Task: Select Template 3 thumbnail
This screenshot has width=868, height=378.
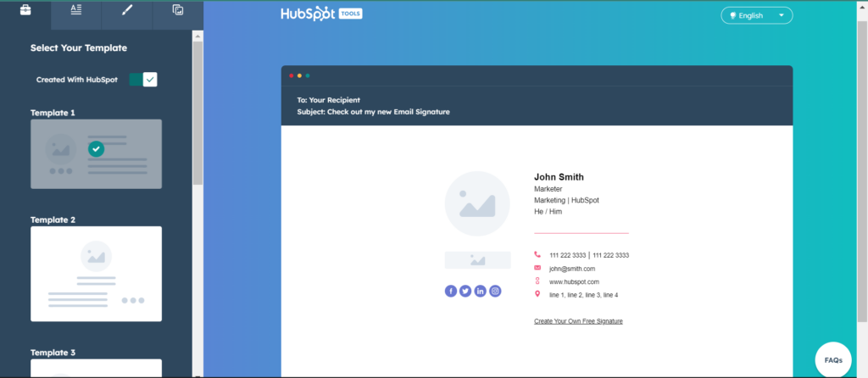Action: tap(97, 368)
